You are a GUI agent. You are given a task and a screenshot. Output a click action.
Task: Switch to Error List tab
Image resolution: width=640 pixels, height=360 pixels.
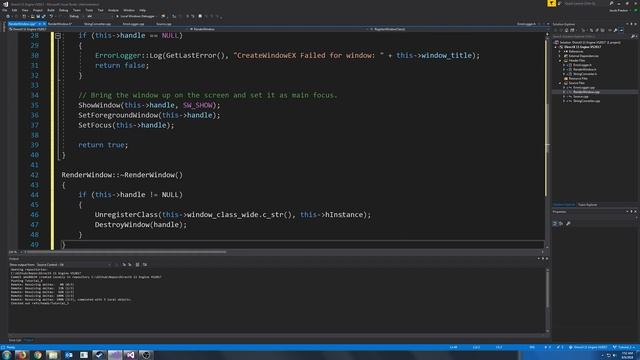[x=15, y=340]
